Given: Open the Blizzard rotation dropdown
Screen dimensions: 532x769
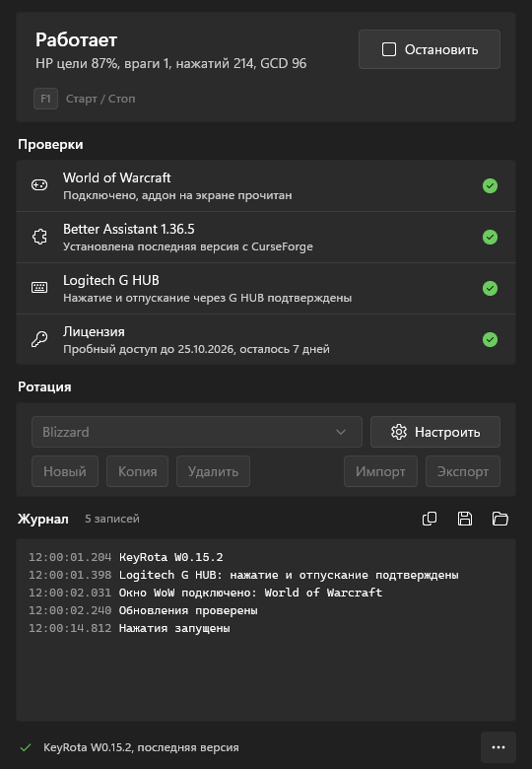Looking at the screenshot, I should click(x=197, y=432).
